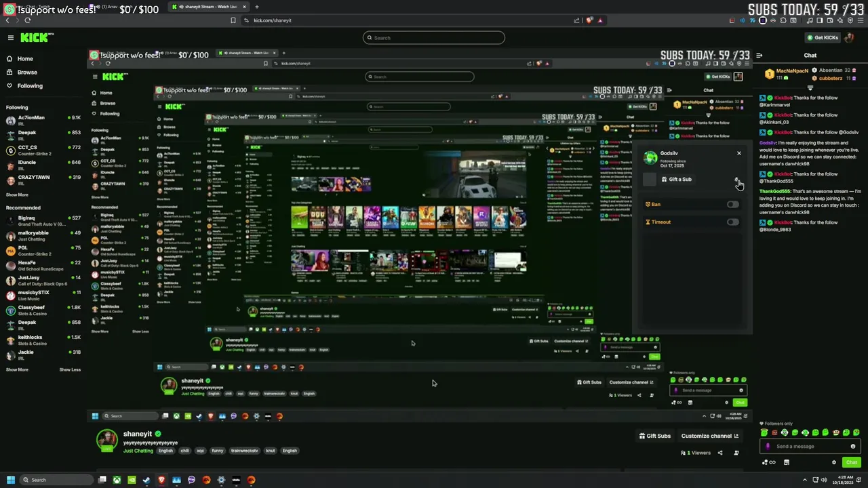Open iDuncle channel in sidebar
The image size is (868, 488).
pyautogui.click(x=42, y=165)
